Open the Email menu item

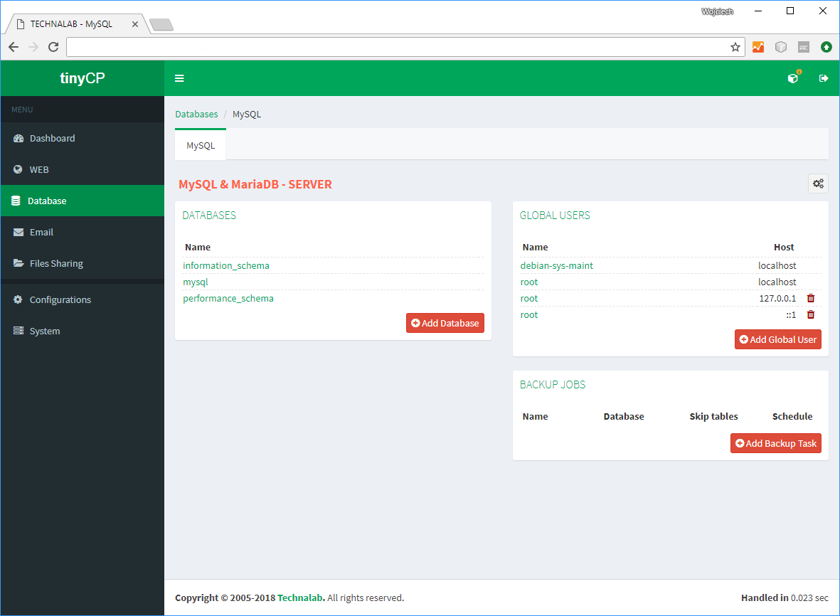(83, 232)
